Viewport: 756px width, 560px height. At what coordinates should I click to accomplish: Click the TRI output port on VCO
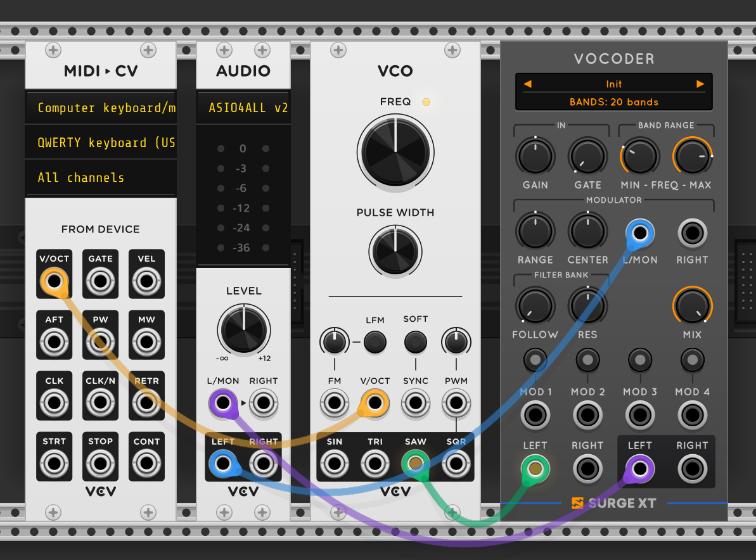375,464
